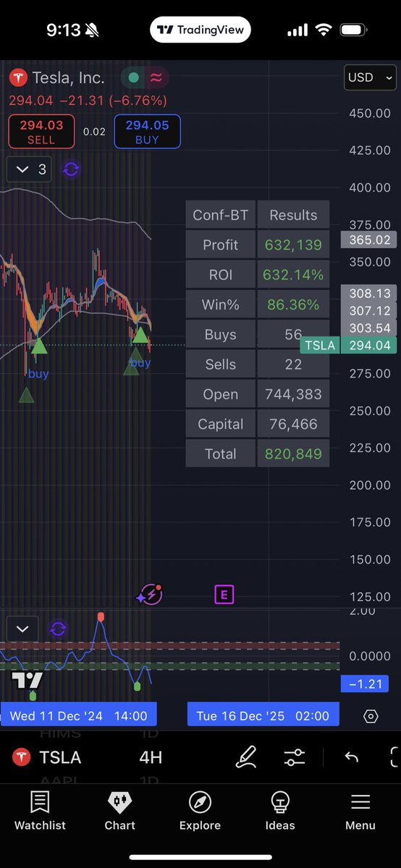Tap the green market status dot
The width and height of the screenshot is (401, 868).
132,77
